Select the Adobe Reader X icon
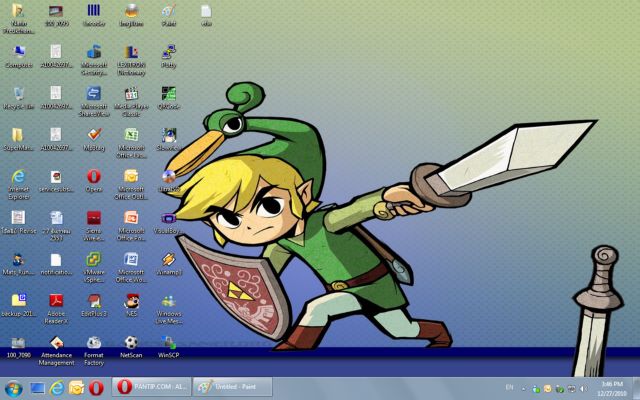 coord(56,309)
